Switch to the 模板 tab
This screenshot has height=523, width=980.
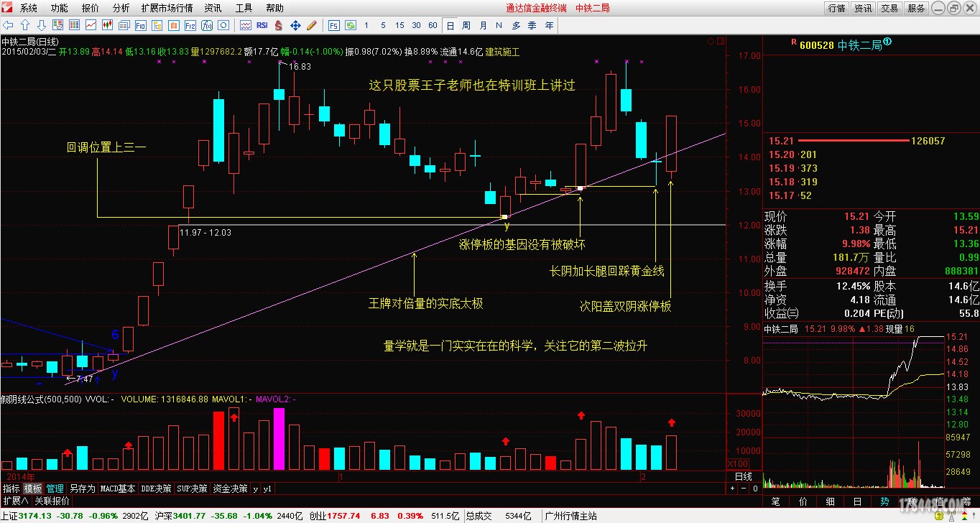tap(33, 489)
